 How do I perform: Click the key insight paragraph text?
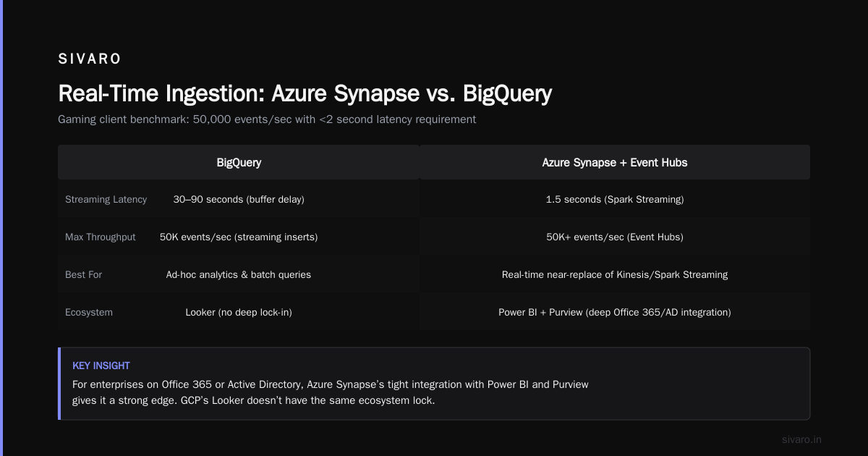(x=331, y=392)
